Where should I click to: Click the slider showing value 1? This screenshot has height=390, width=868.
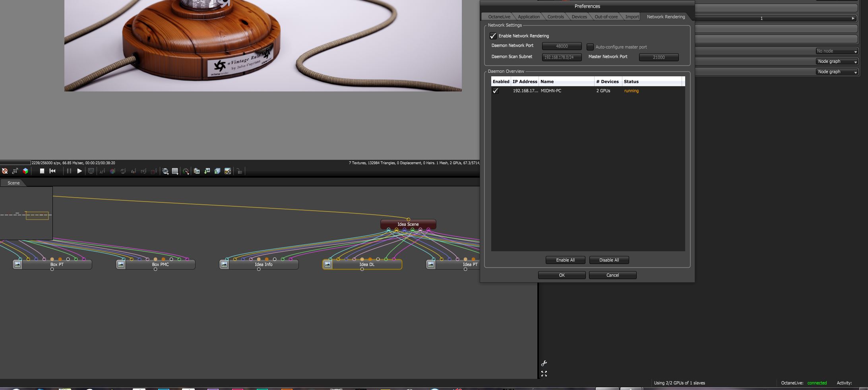(x=775, y=18)
